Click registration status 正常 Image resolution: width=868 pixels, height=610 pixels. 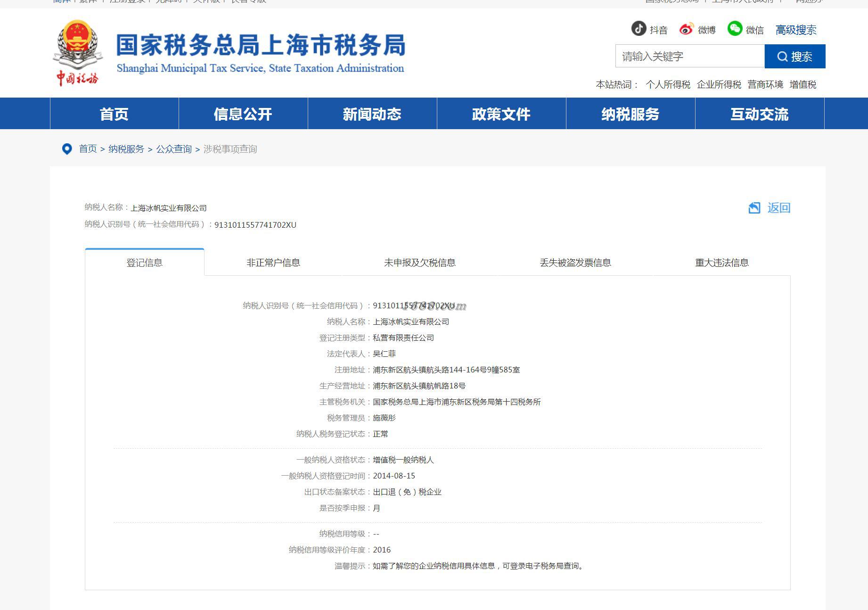tap(381, 434)
